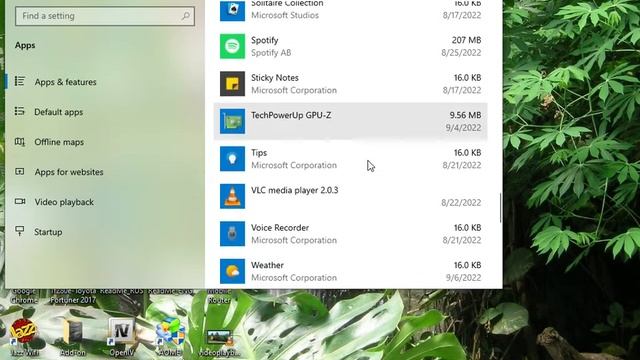Click Microsoft Corporation under Sticky Notes
Screen dimensions: 640x360
click(294, 90)
